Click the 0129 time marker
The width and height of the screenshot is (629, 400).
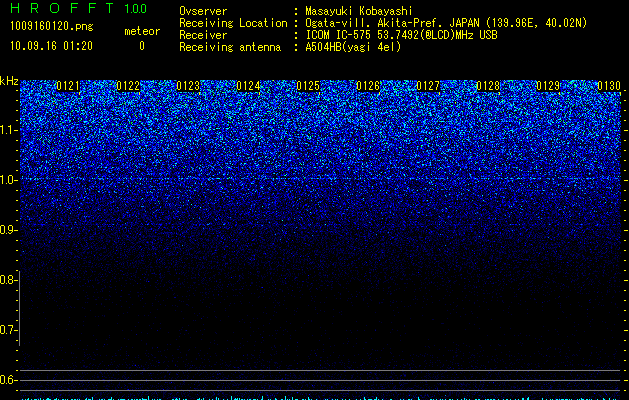click(548, 86)
